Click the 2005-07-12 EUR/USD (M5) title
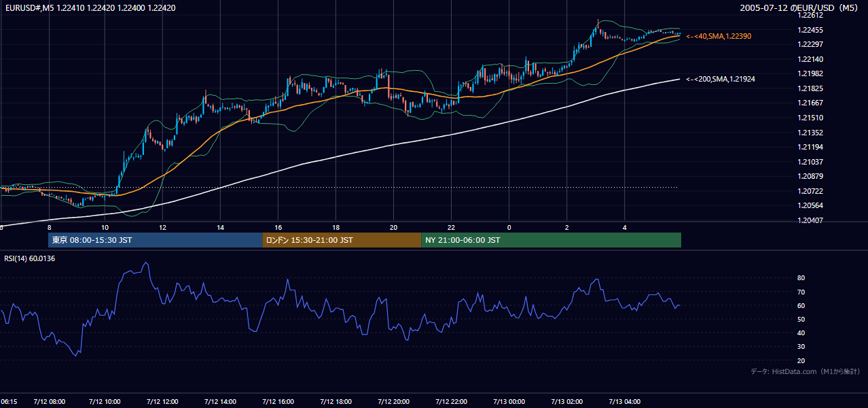The height and width of the screenshot is (408, 868). click(x=800, y=7)
